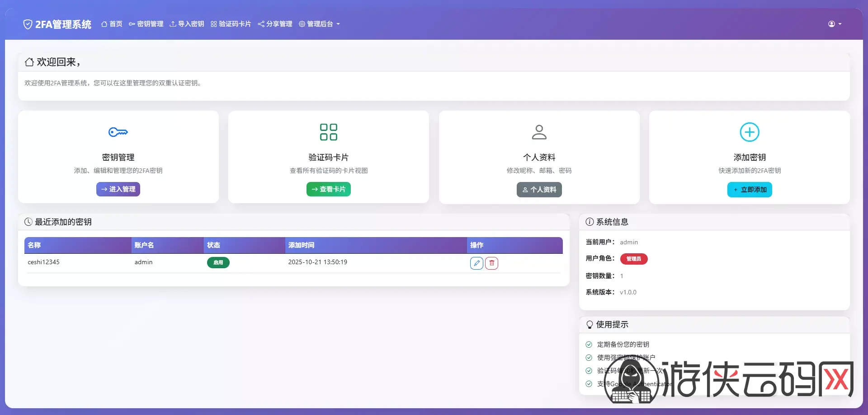The image size is (868, 415).
Task: Click the 2FA管理系统 shield logo
Action: [28, 24]
